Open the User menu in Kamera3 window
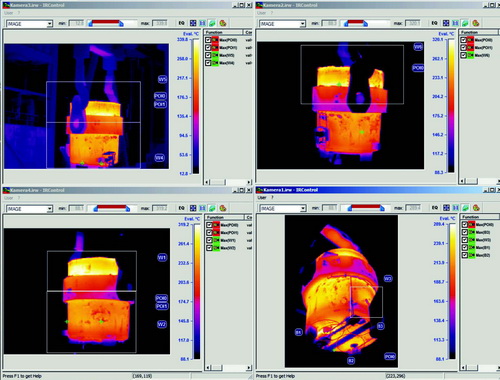This screenshot has height=380, width=500. 9,13
